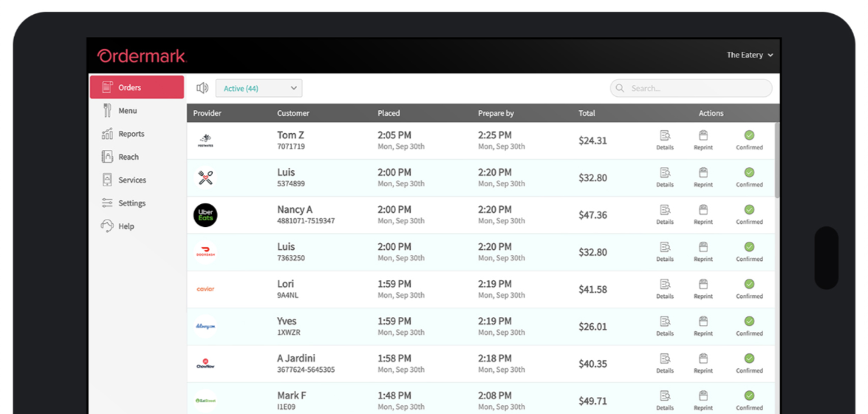The width and height of the screenshot is (868, 414).
Task: Select order code 9A4NL
Action: point(287,295)
